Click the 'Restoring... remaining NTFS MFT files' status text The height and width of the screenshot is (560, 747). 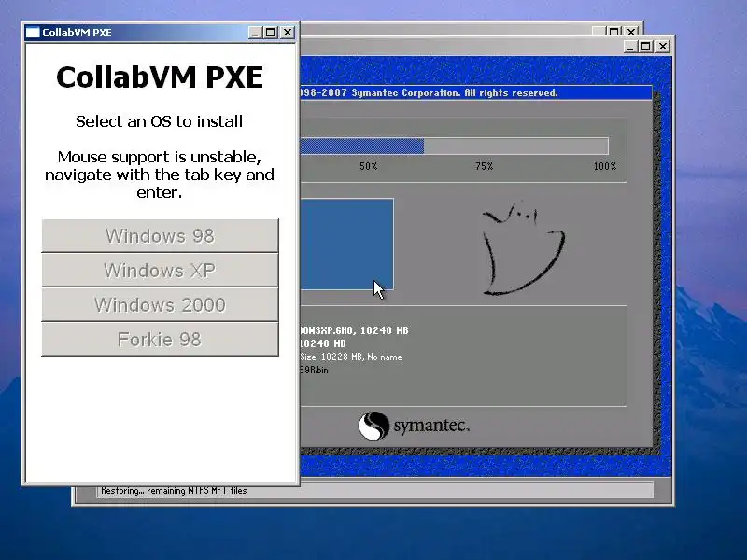pyautogui.click(x=174, y=491)
